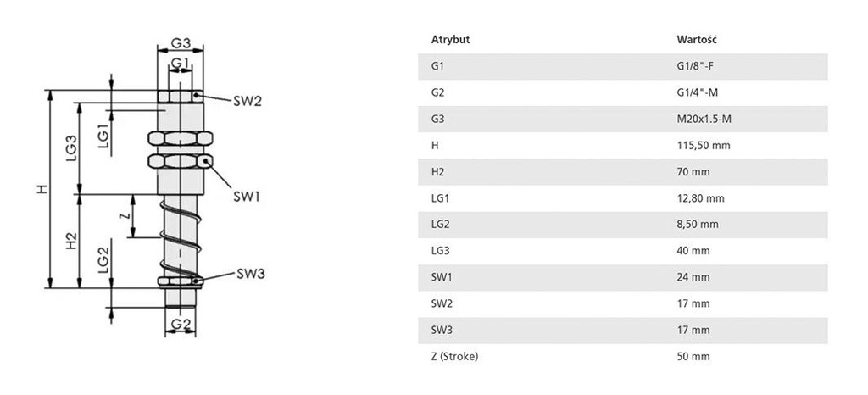Click the G2 label below the drawing

(180, 324)
